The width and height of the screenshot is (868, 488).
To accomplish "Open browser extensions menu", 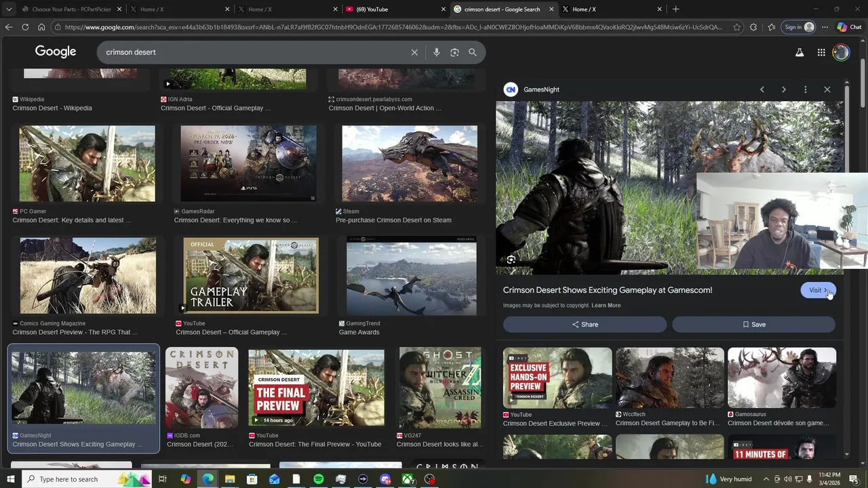I will [753, 27].
